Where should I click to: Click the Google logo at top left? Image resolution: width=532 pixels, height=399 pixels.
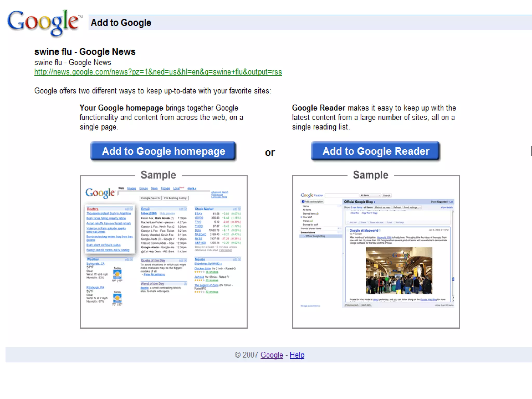point(43,23)
